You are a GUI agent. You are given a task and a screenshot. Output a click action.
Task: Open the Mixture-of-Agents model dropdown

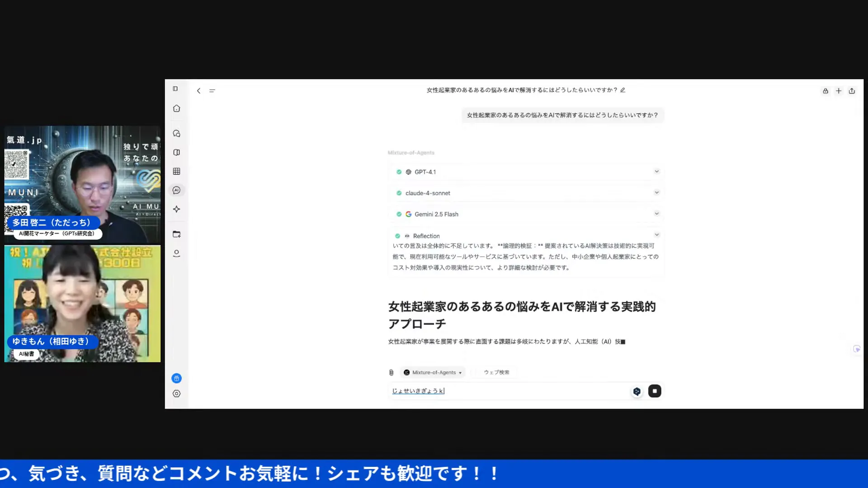pyautogui.click(x=433, y=372)
